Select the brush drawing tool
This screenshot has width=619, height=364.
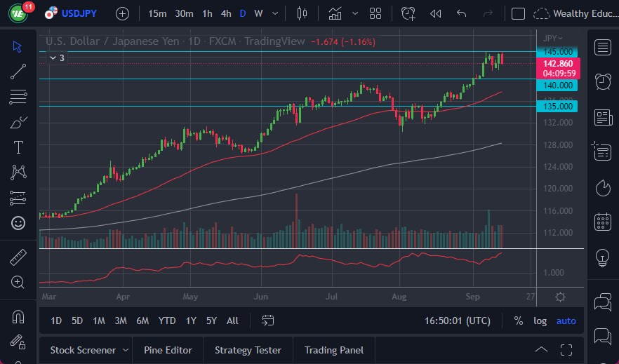click(18, 122)
